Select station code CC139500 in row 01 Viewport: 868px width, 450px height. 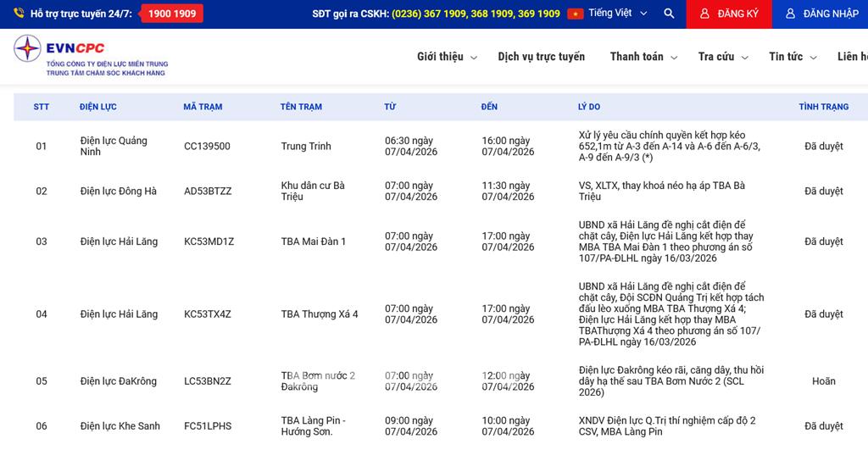tap(207, 147)
